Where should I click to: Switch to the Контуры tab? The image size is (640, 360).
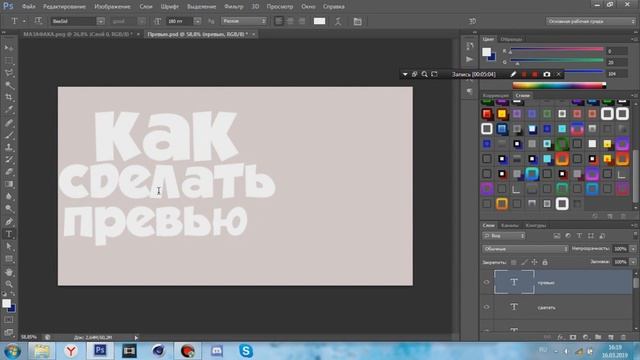[536, 225]
